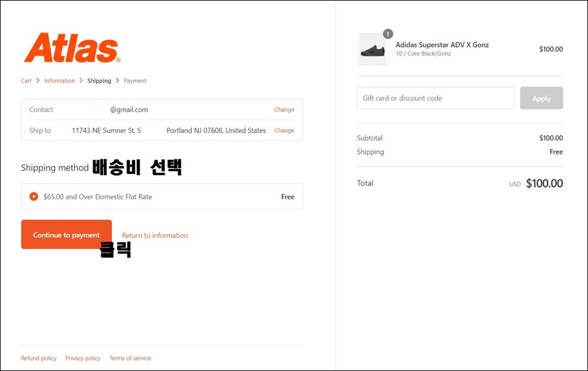Open Terms of service link
This screenshot has height=371, width=588.
130,358
